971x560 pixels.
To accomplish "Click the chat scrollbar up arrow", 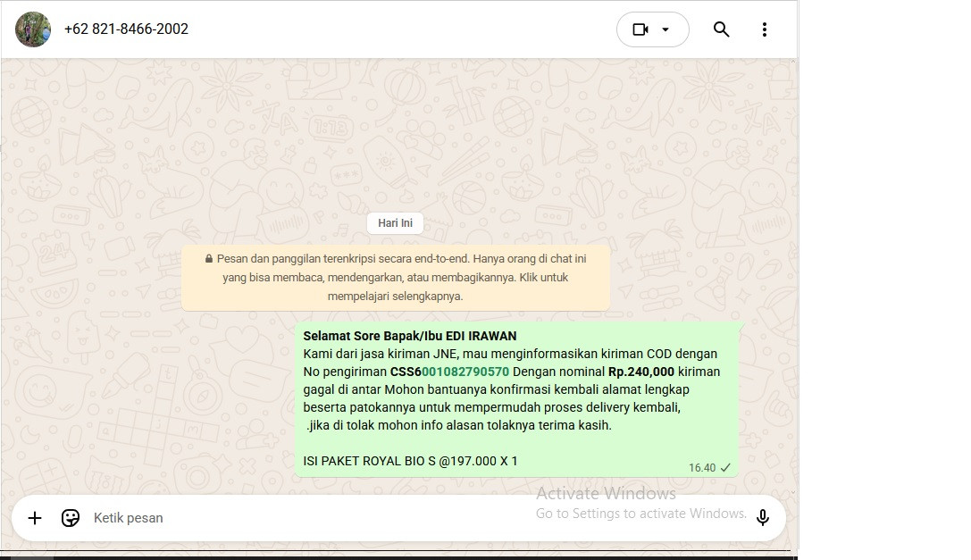I will pos(793,62).
